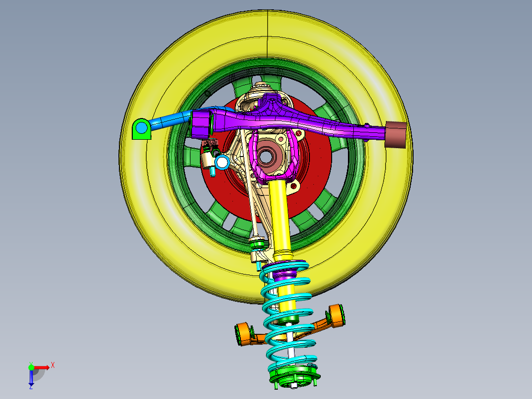Click the green Y axis dot of triad
Image resolution: width=532 pixels, height=399 pixels.
click(31, 367)
